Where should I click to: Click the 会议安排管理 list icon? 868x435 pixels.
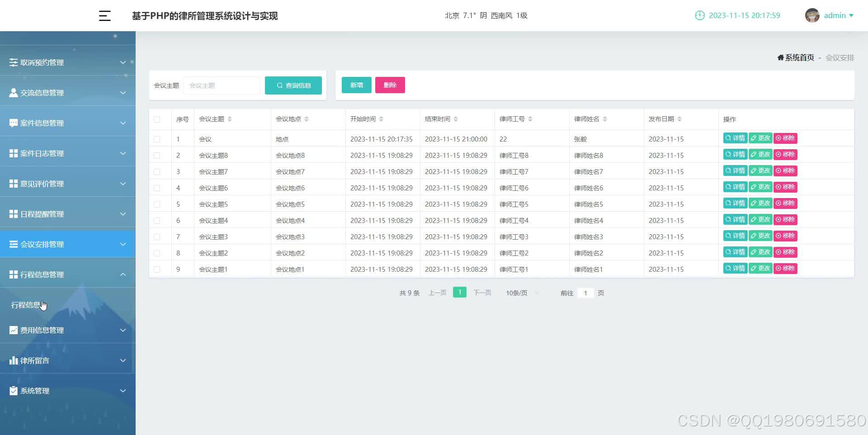click(x=13, y=244)
